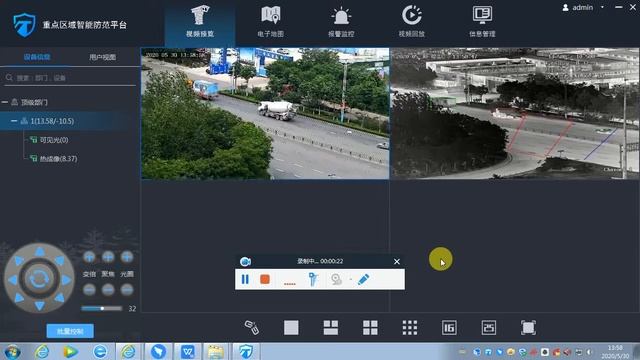Click the zoom minus button

[89, 290]
